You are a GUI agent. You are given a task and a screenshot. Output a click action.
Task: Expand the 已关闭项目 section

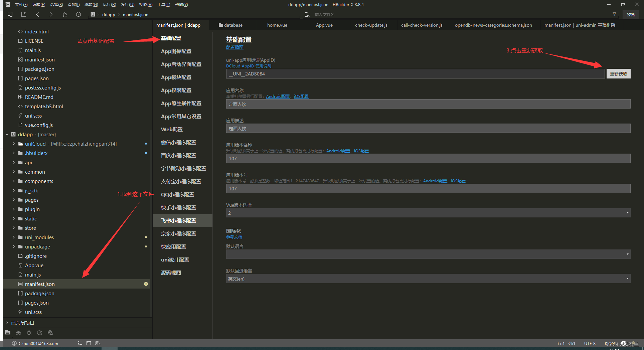pyautogui.click(x=7, y=323)
